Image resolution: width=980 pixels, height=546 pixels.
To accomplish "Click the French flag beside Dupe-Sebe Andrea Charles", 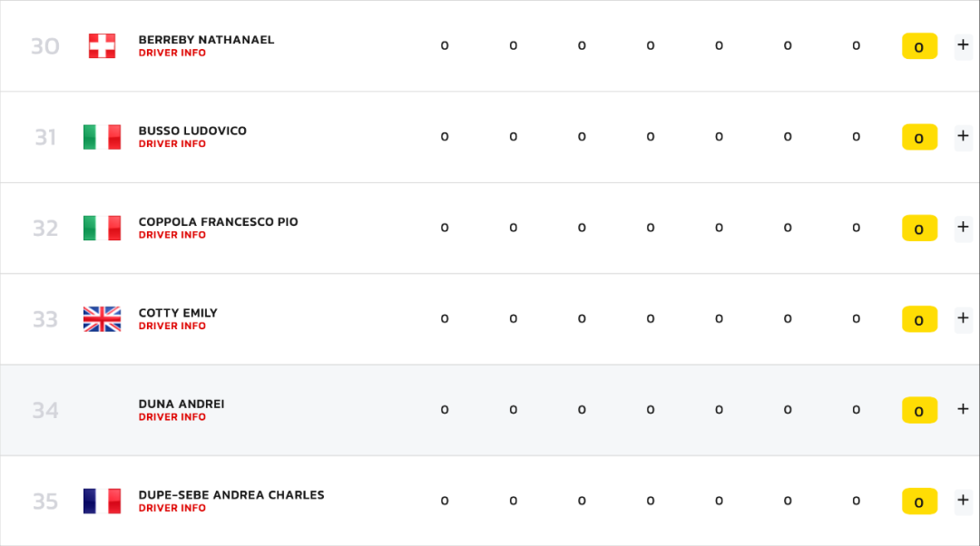I will [x=102, y=501].
